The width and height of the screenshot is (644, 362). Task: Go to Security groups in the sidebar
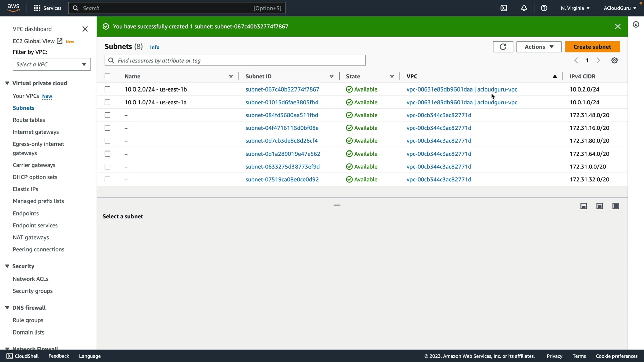point(33,291)
